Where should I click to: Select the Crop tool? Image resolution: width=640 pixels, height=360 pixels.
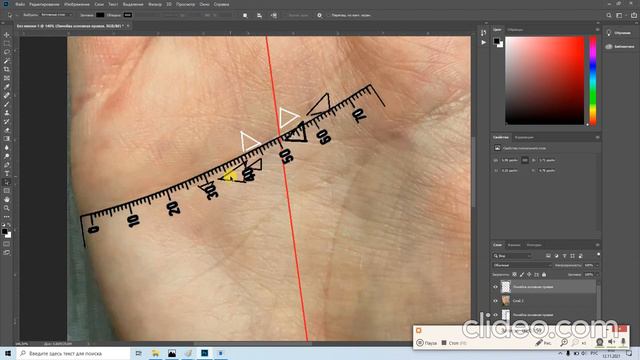click(7, 69)
